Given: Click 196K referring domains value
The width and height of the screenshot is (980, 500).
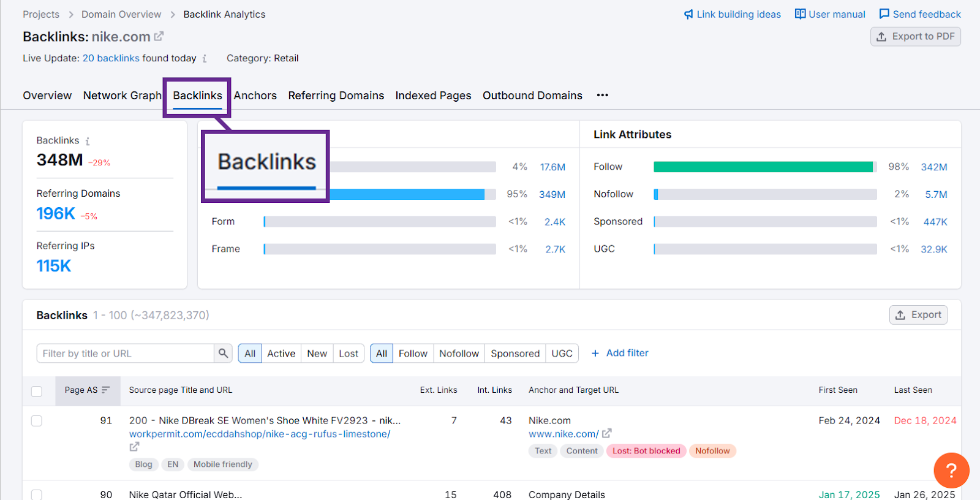Looking at the screenshot, I should pos(56,213).
